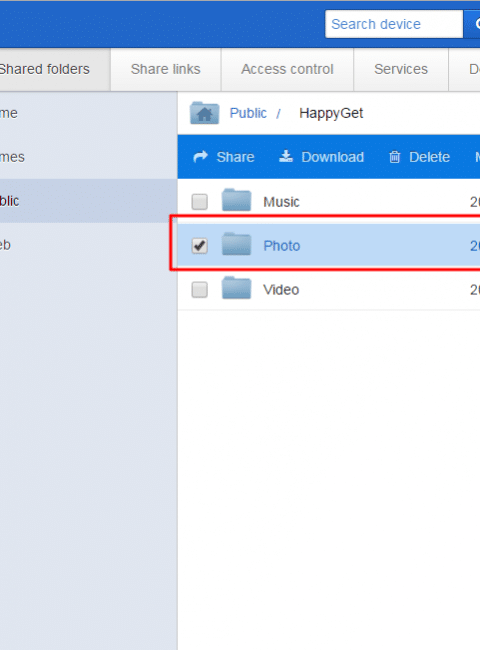Switch to the Shared folders tab
The width and height of the screenshot is (480, 650).
tap(55, 69)
